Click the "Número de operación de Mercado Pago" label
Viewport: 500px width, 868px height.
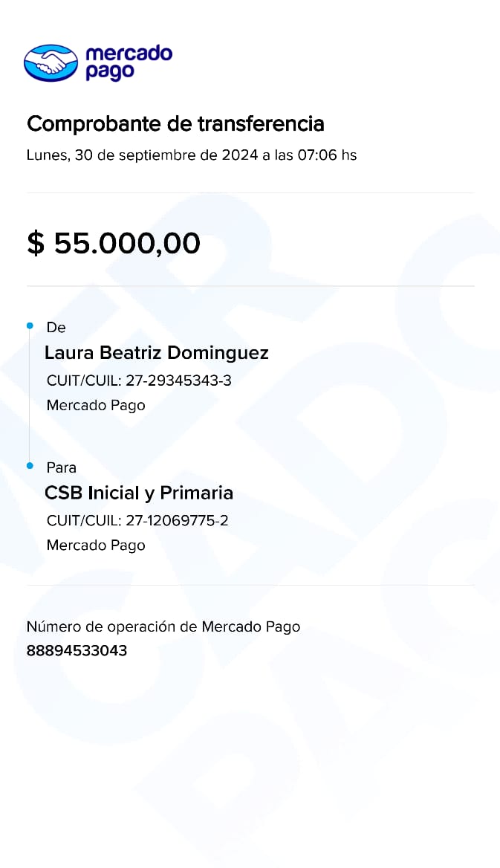pos(163,626)
